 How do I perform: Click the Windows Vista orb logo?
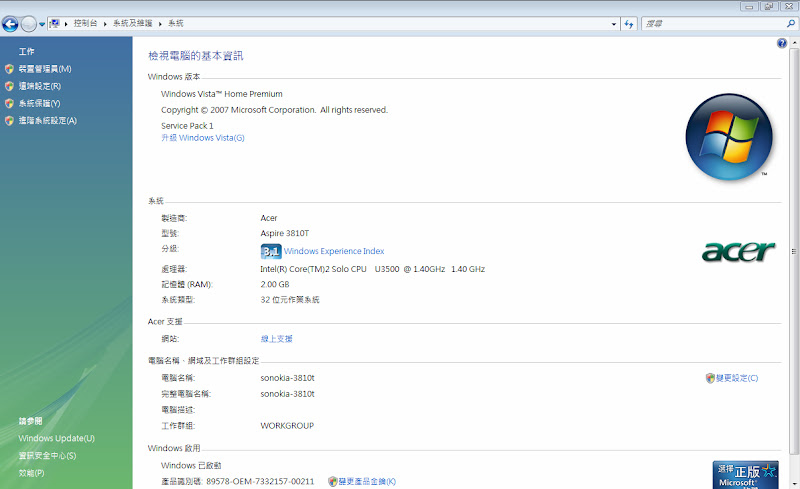(729, 137)
